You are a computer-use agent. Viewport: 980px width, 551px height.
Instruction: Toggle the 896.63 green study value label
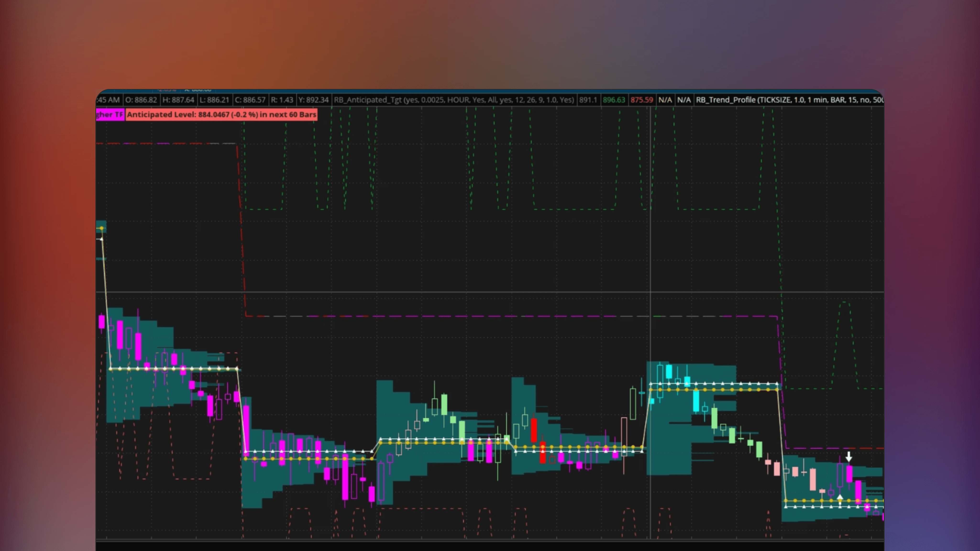click(x=614, y=100)
